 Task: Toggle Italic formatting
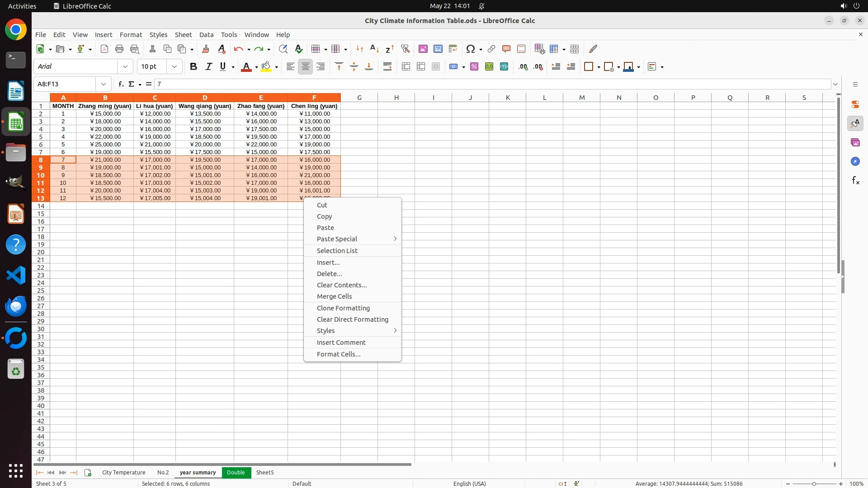pos(208,66)
